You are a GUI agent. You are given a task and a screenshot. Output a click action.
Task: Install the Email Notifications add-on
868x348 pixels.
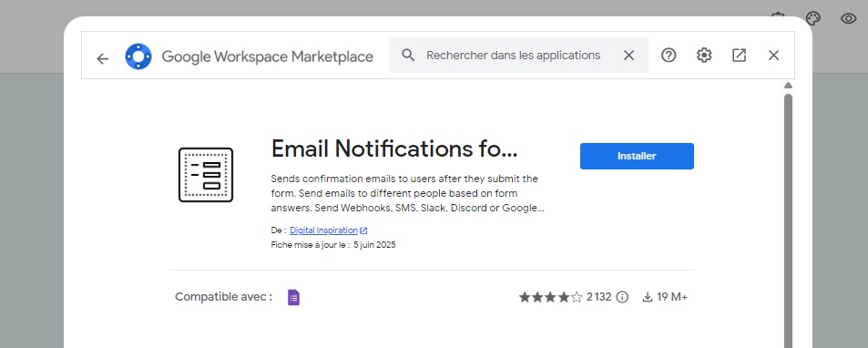click(637, 156)
